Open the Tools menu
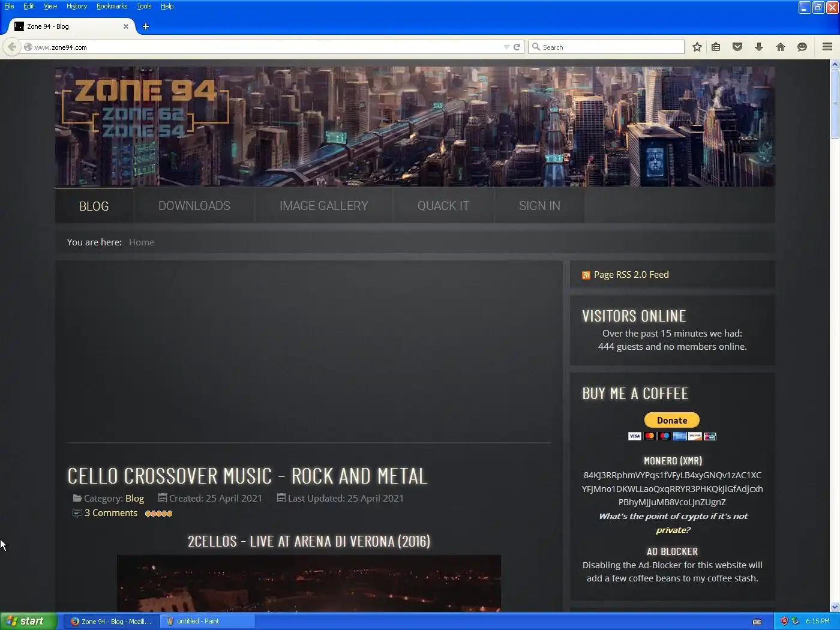Screen dimensions: 840x630 [144, 6]
